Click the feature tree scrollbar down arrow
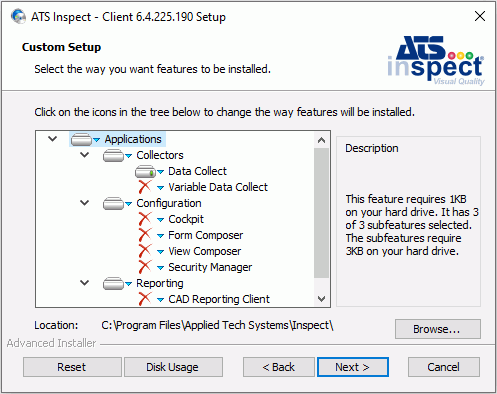This screenshot has height=394, width=497. (321, 299)
